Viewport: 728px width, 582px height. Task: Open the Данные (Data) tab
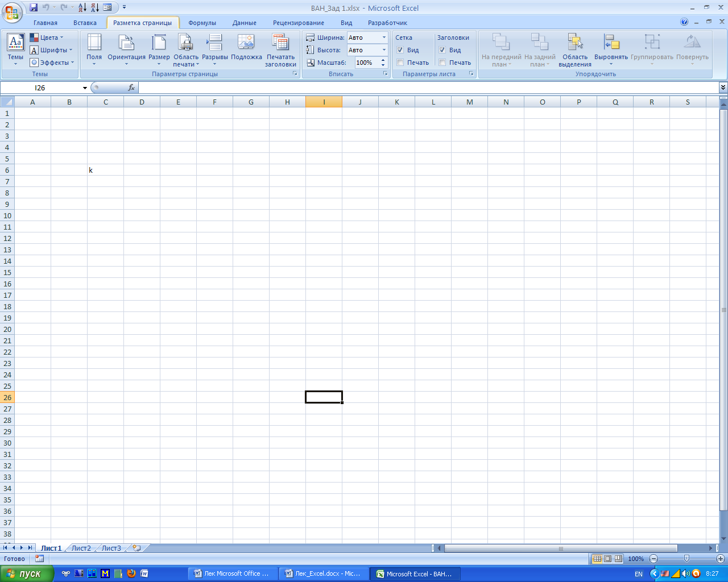pos(245,23)
